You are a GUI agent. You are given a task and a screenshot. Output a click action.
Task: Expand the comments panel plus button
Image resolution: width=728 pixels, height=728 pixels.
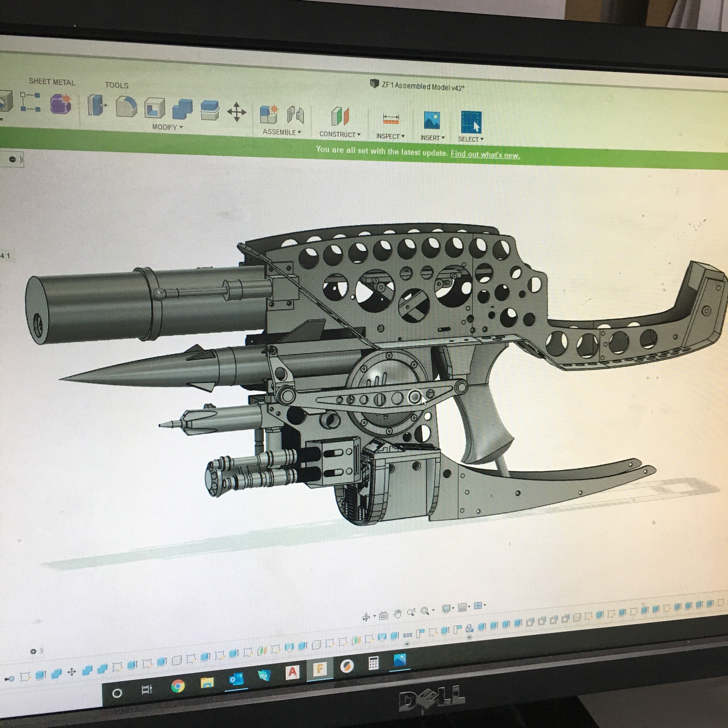(33, 651)
